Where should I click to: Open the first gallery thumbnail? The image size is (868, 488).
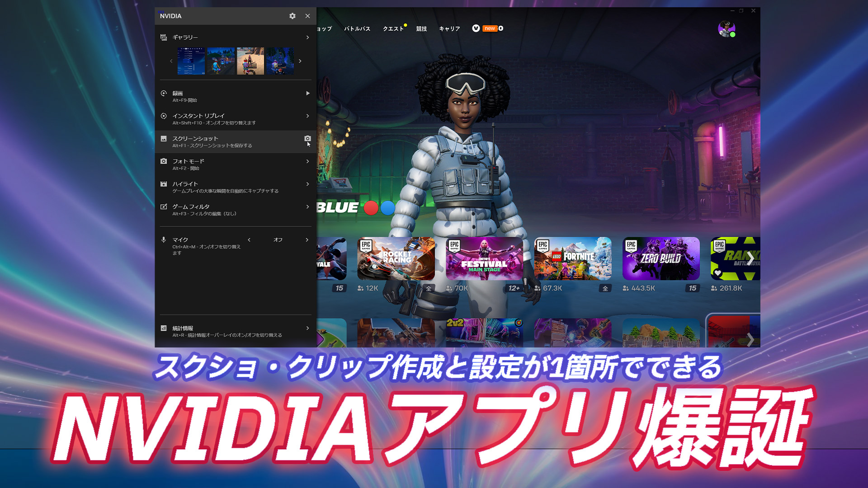click(x=191, y=61)
